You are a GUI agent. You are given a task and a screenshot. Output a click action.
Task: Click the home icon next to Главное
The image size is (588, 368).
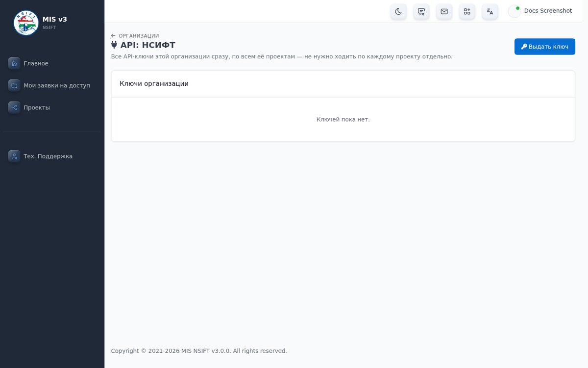pos(14,63)
